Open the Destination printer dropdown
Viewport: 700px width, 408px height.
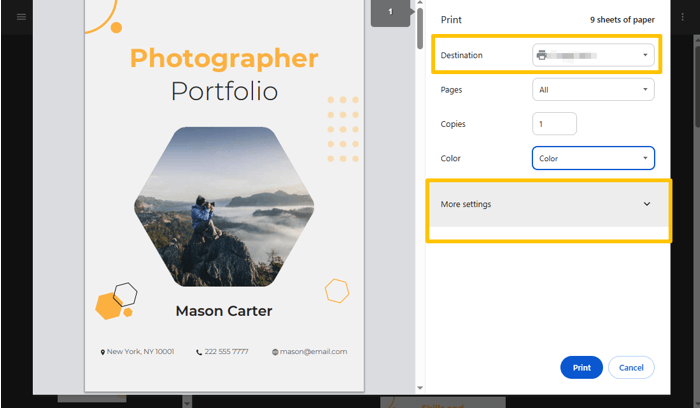pos(593,55)
